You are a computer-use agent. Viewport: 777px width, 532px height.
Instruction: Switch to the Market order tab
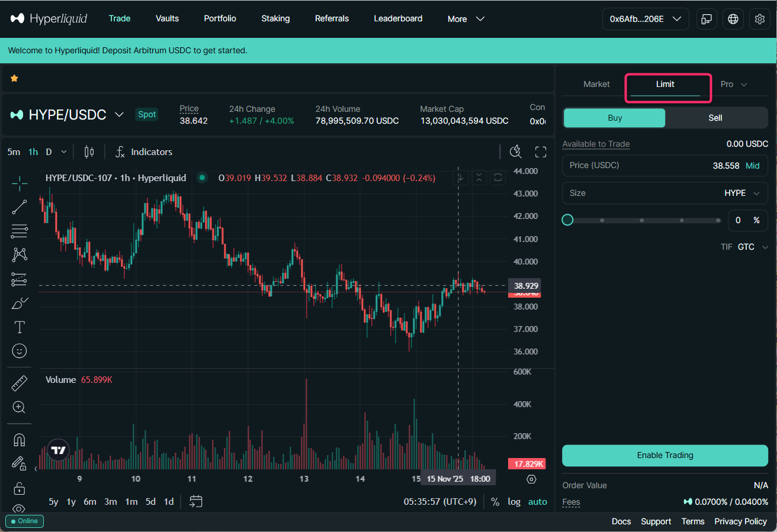point(596,84)
